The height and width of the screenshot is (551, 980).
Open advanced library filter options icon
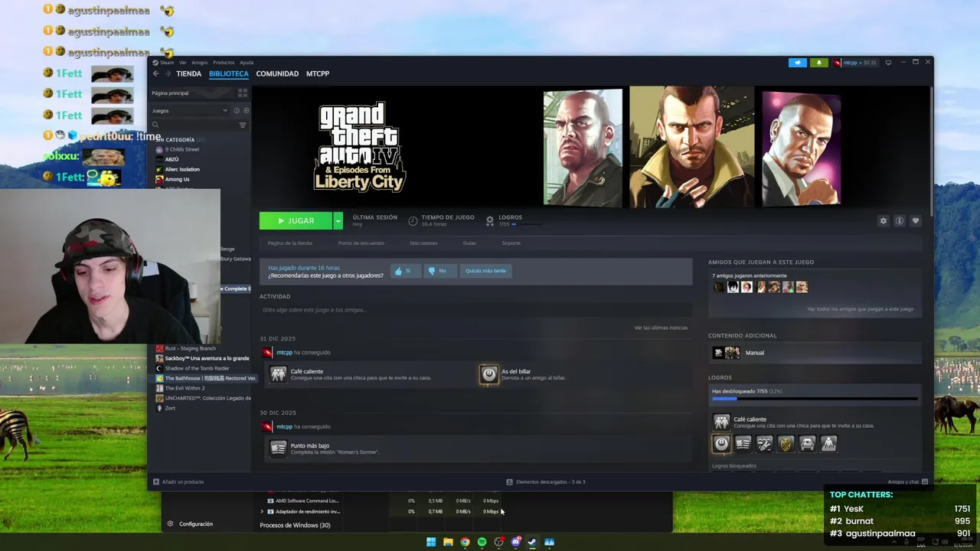(x=243, y=125)
